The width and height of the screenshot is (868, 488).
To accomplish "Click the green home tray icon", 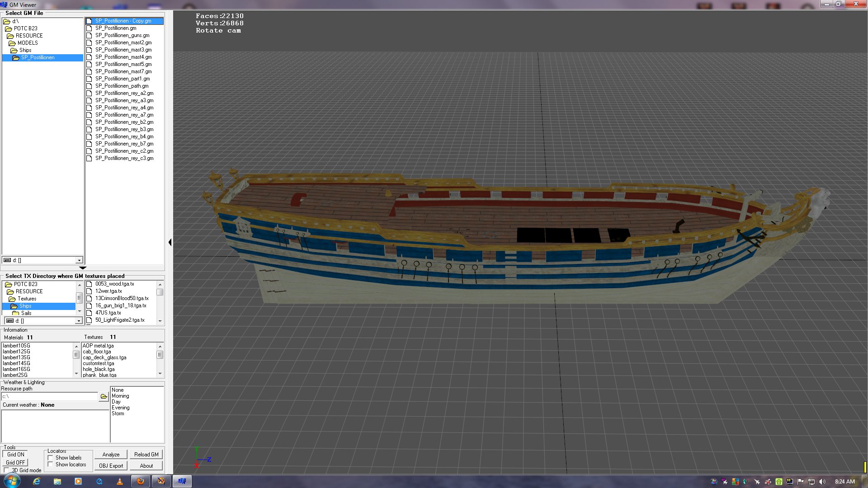I will [779, 482].
